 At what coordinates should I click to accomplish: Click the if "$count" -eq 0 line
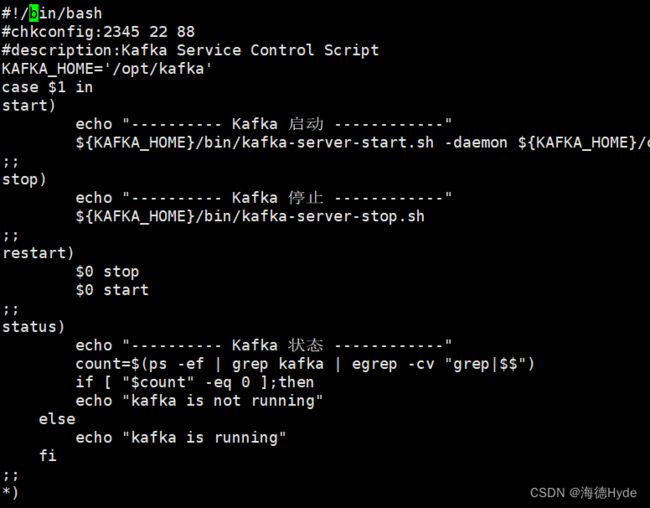pyautogui.click(x=195, y=382)
